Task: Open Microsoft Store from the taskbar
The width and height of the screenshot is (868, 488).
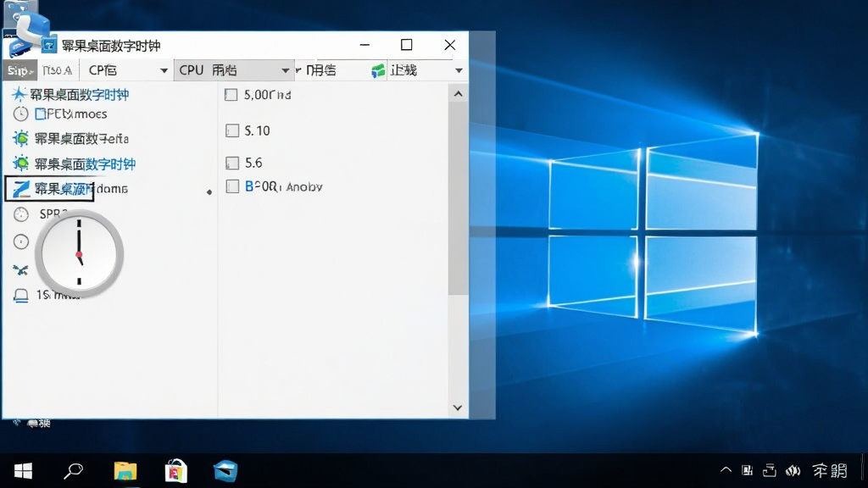Action: coord(175,471)
